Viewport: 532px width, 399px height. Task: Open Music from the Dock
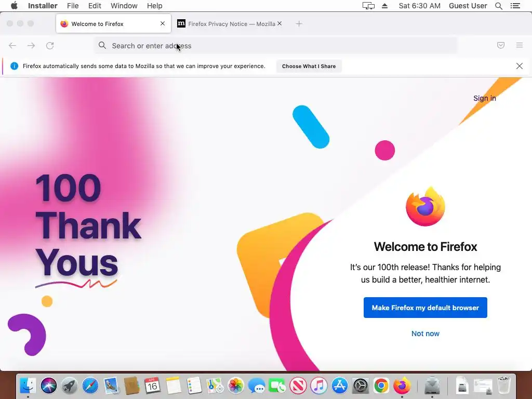(x=319, y=385)
